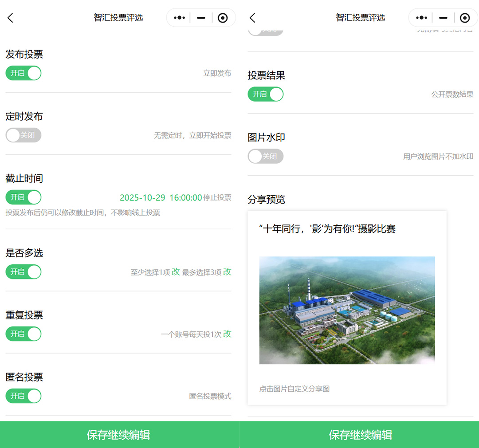Viewport: 479px width, 448px height.
Task: Turn off the 发布投票 switch
Action: click(x=24, y=73)
